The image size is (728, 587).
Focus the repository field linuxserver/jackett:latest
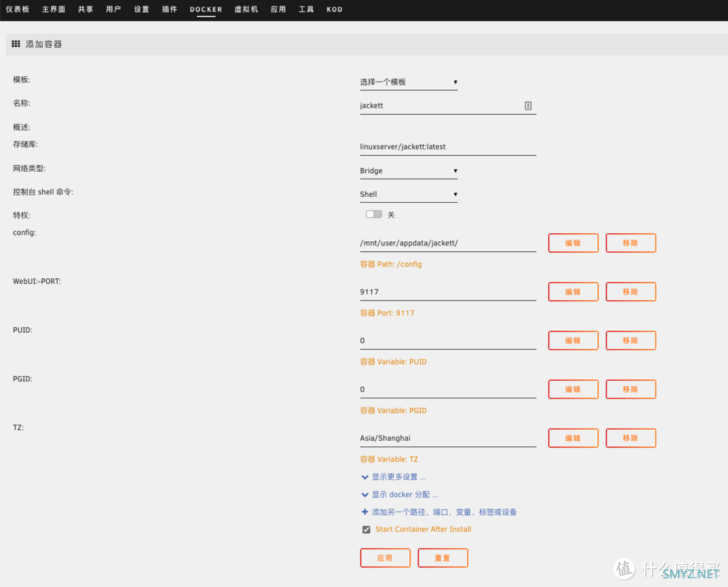pos(448,147)
